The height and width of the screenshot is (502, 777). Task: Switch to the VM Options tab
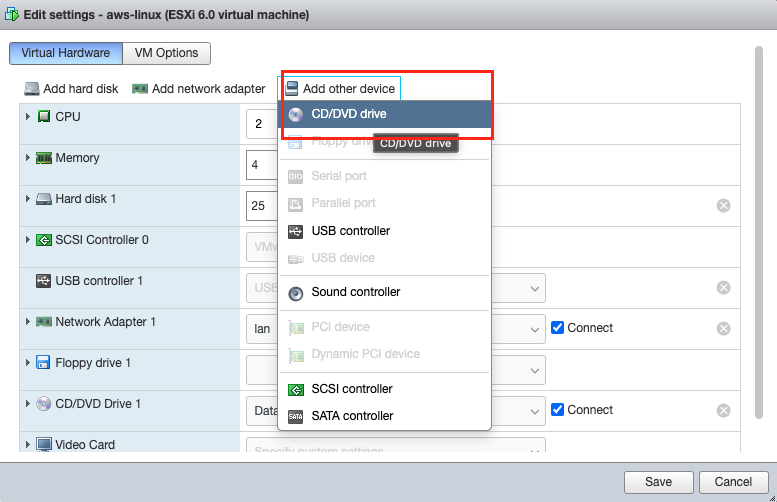[166, 53]
